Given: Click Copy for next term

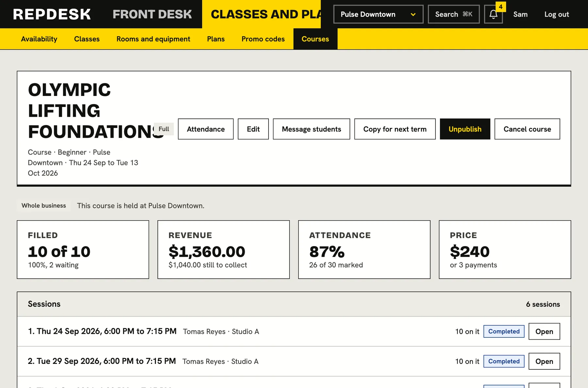Looking at the screenshot, I should coord(395,129).
